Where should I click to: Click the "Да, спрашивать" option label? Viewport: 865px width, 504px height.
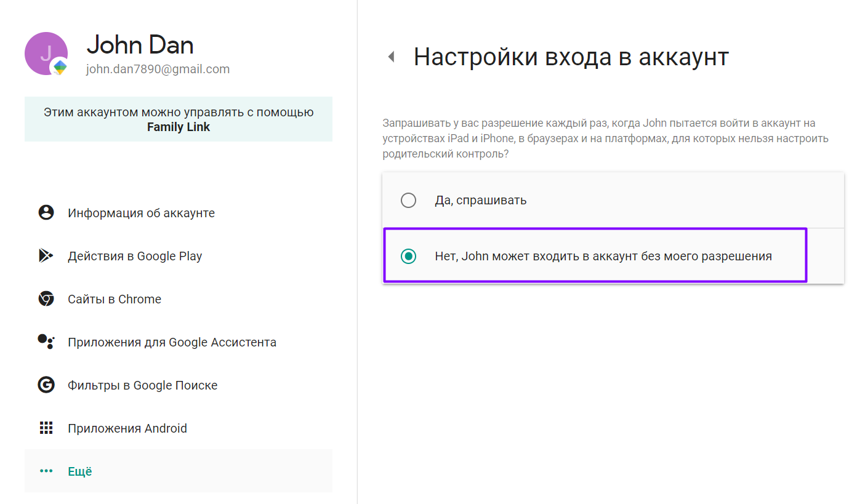tap(480, 201)
